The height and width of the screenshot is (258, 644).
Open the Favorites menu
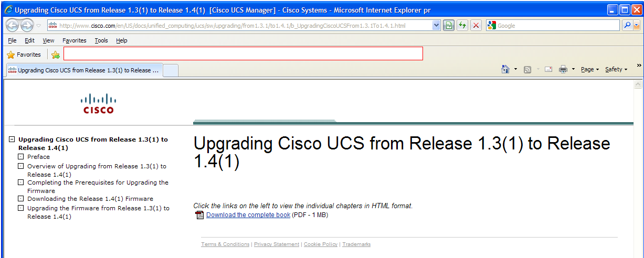(x=74, y=40)
